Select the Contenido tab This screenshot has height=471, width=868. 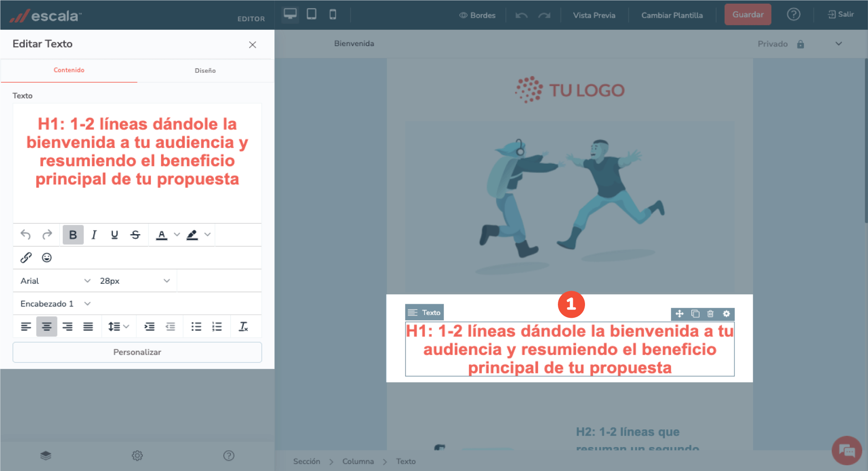[69, 70]
